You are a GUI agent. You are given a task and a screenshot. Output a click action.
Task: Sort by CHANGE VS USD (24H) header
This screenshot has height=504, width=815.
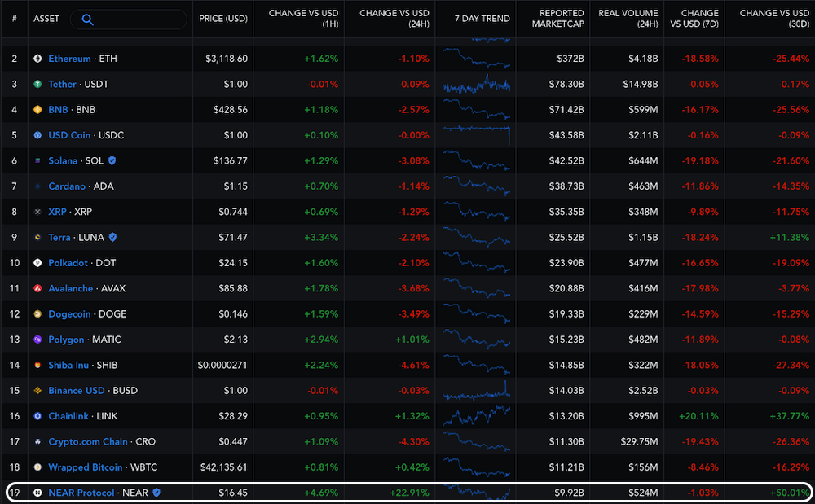pos(394,19)
